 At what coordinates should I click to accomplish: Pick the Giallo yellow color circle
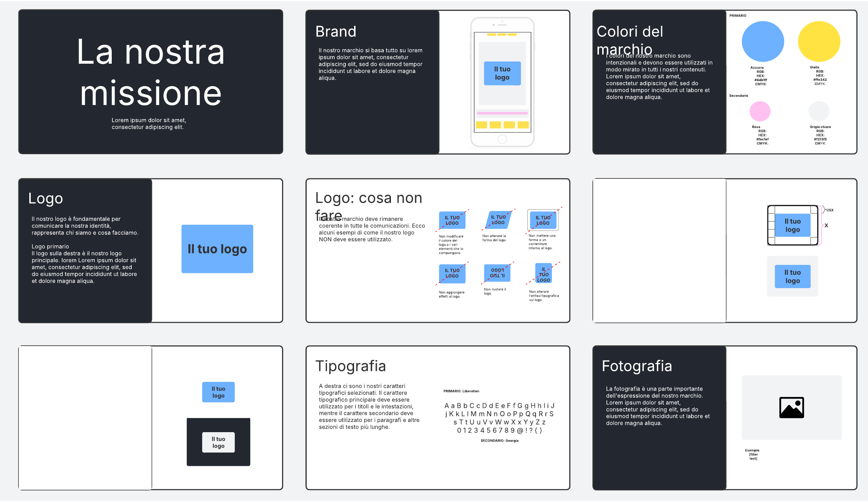point(819,42)
